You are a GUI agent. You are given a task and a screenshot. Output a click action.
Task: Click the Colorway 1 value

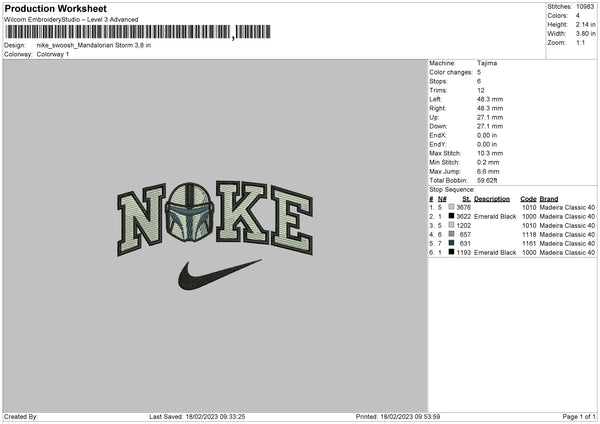[x=53, y=54]
